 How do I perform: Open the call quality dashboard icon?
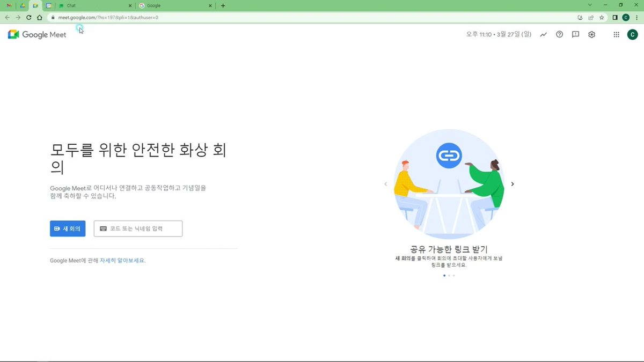pyautogui.click(x=544, y=34)
